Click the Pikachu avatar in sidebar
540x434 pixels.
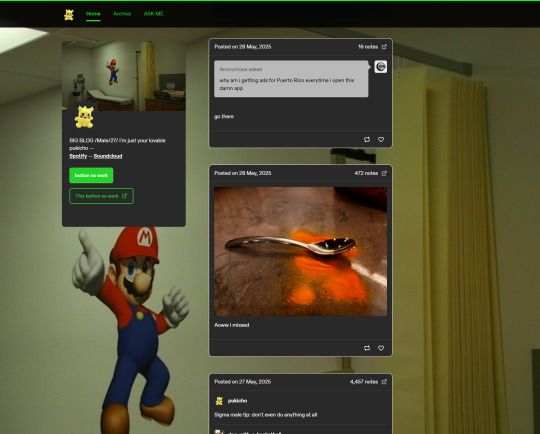pos(84,117)
